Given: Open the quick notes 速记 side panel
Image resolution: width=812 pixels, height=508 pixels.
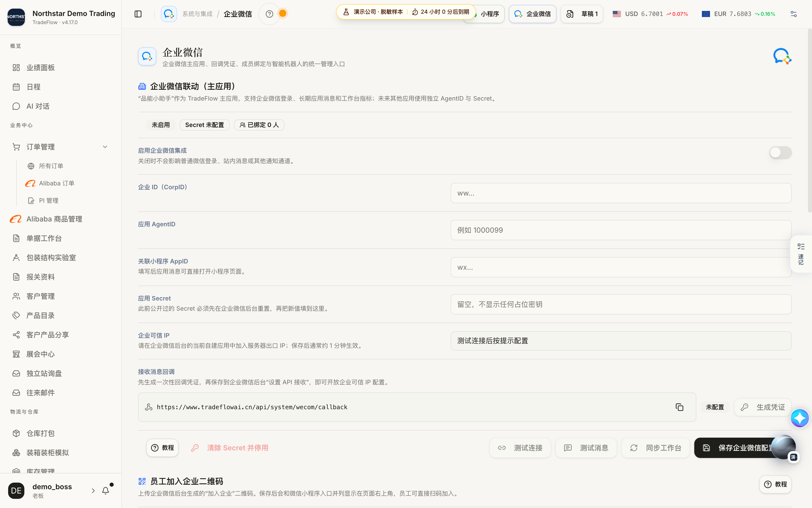Looking at the screenshot, I should pyautogui.click(x=801, y=254).
